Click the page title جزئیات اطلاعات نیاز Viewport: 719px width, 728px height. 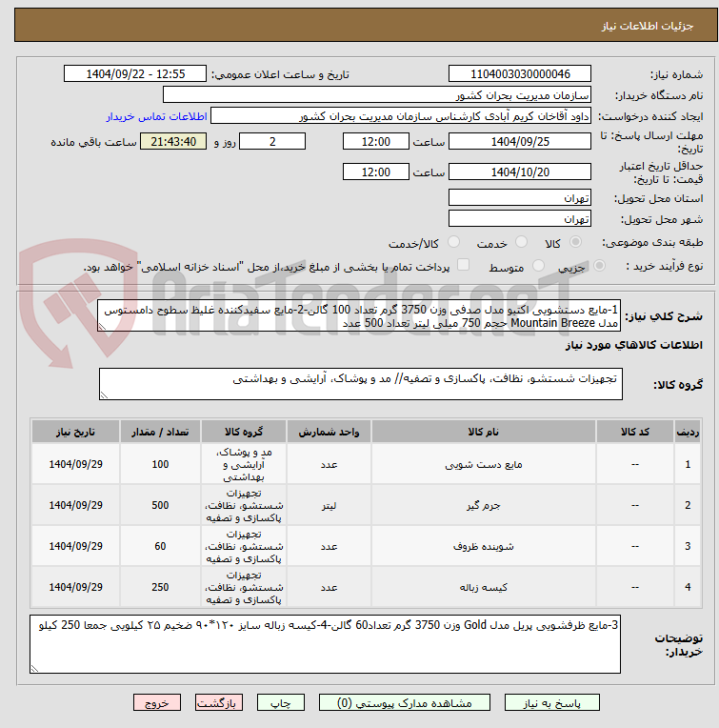pyautogui.click(x=648, y=26)
